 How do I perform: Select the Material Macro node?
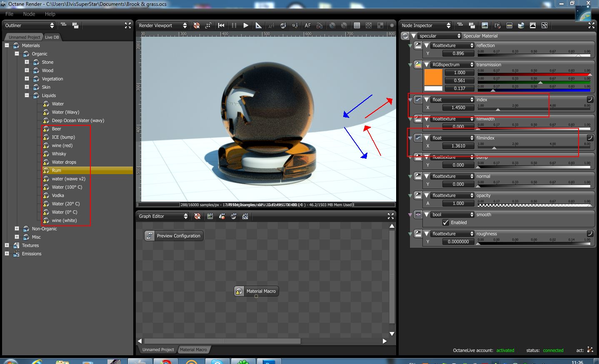[256, 291]
